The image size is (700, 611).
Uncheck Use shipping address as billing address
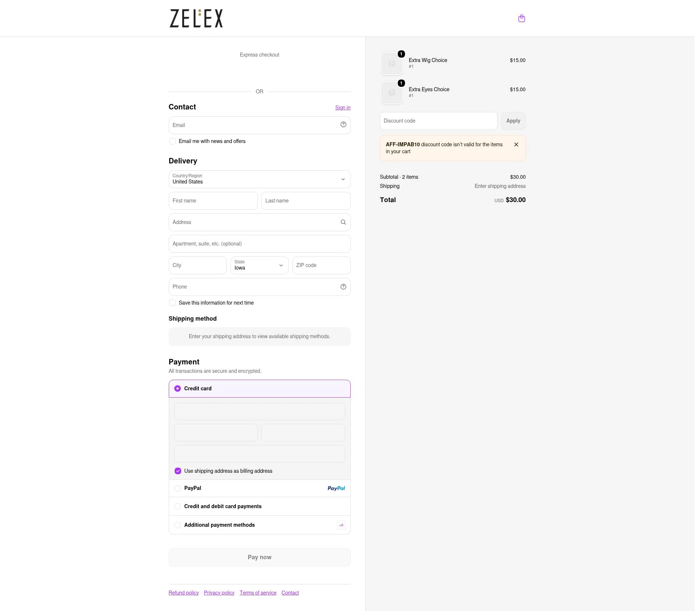pyautogui.click(x=178, y=471)
